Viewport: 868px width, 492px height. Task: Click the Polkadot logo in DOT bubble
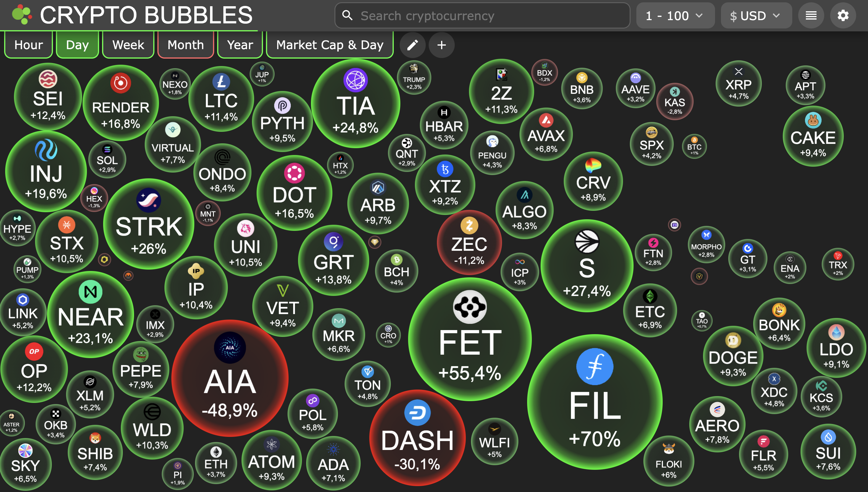pyautogui.click(x=294, y=173)
